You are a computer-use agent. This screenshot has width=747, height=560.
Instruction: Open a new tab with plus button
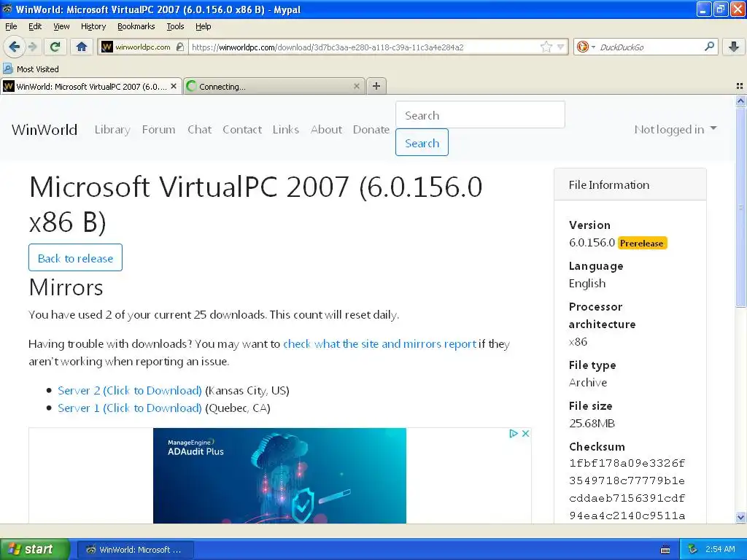376,86
